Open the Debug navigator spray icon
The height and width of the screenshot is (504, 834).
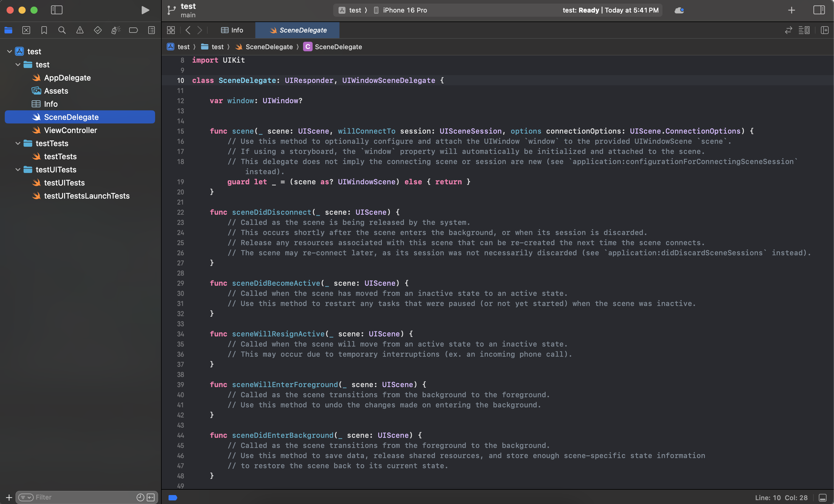coord(115,30)
